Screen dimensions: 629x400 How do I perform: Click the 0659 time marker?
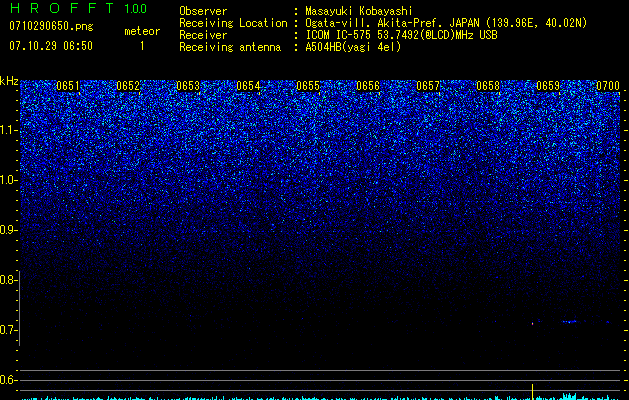pos(548,86)
